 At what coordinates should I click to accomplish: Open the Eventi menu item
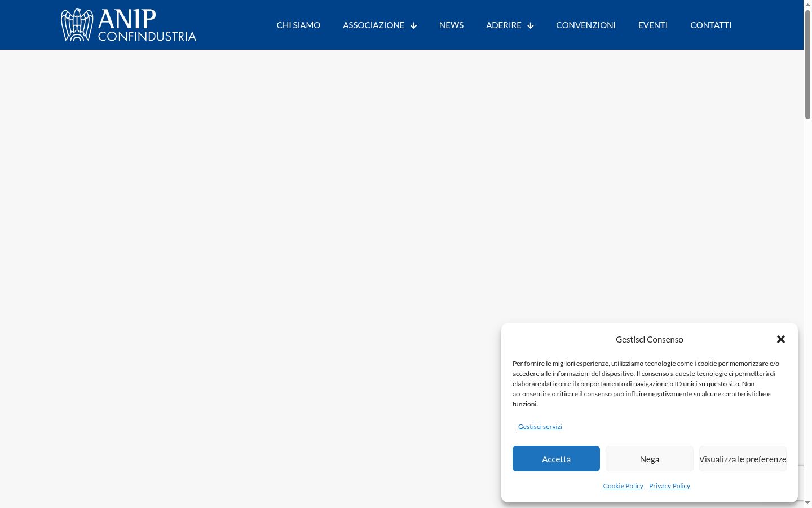point(653,25)
